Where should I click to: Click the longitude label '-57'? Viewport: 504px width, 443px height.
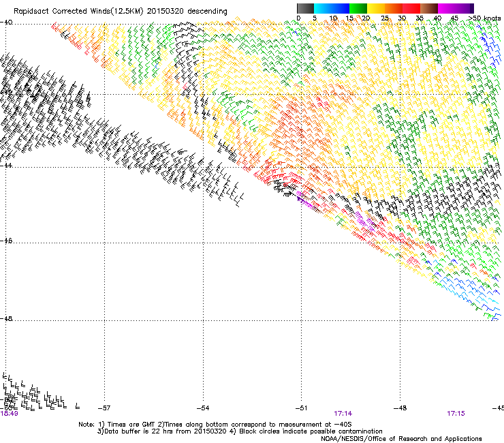[104, 408]
